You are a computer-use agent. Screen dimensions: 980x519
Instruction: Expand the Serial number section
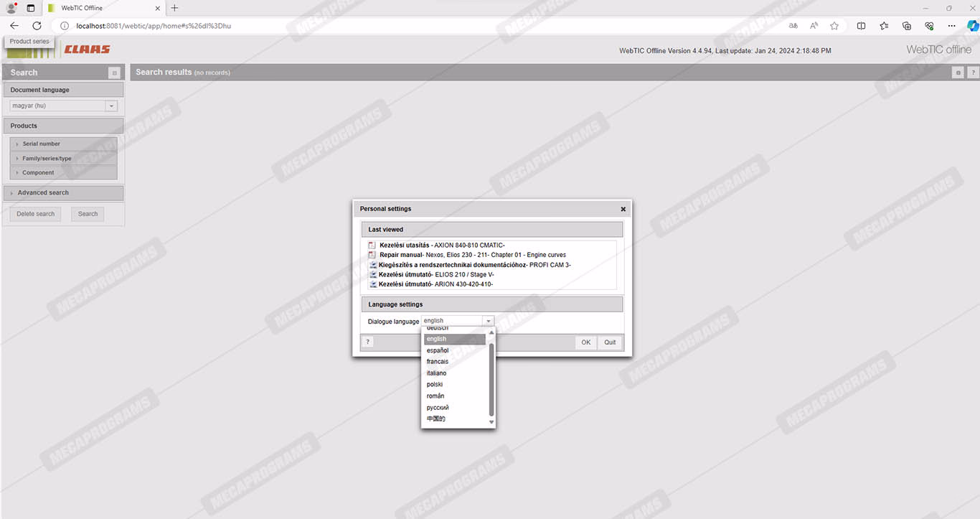(41, 144)
